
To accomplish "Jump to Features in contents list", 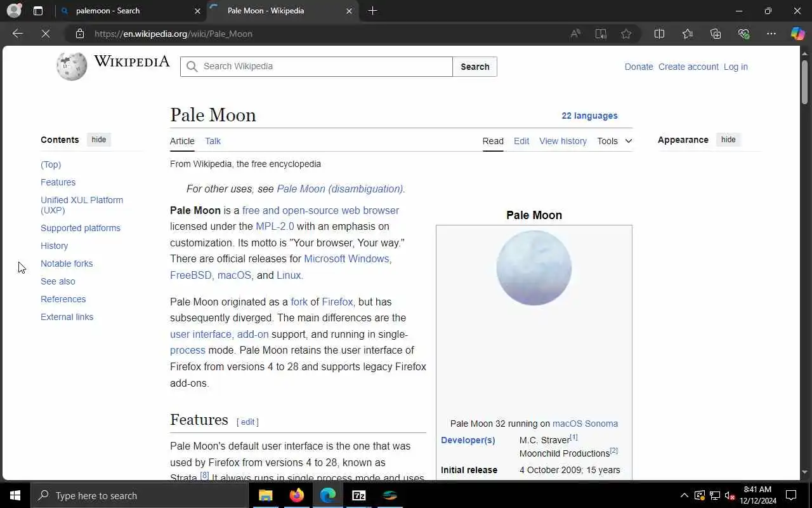I will click(58, 182).
